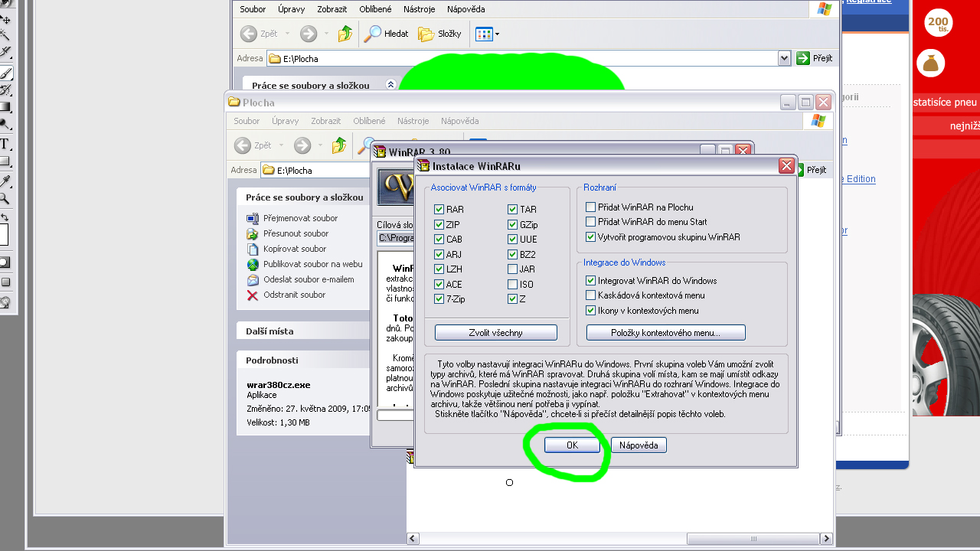Click the Up folder icon in the Plocha window toolbar
Viewport: 980px width, 551px height.
coord(339,145)
